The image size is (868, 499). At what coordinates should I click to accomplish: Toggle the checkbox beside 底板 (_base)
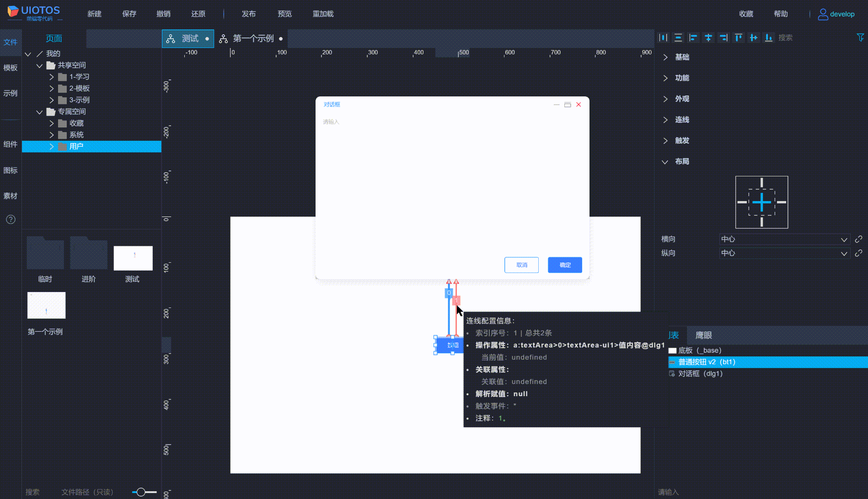(x=672, y=350)
